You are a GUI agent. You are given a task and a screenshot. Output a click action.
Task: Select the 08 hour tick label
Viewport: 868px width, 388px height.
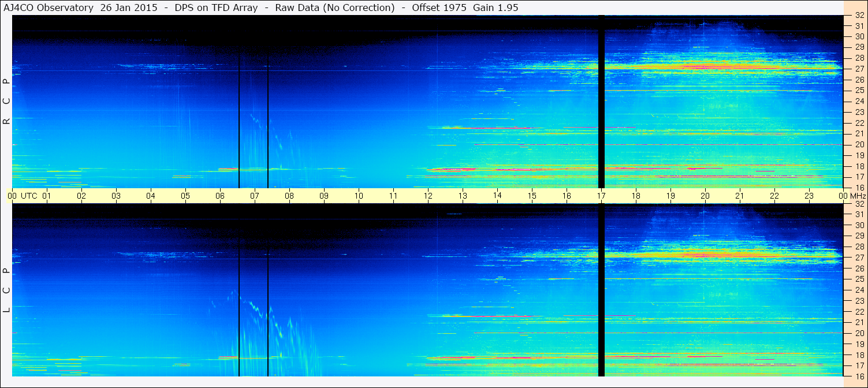click(x=289, y=196)
